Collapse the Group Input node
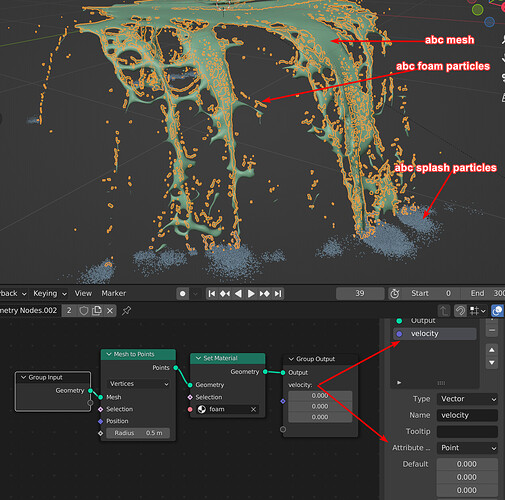Image resolution: width=505 pixels, height=500 pixels. (x=24, y=377)
